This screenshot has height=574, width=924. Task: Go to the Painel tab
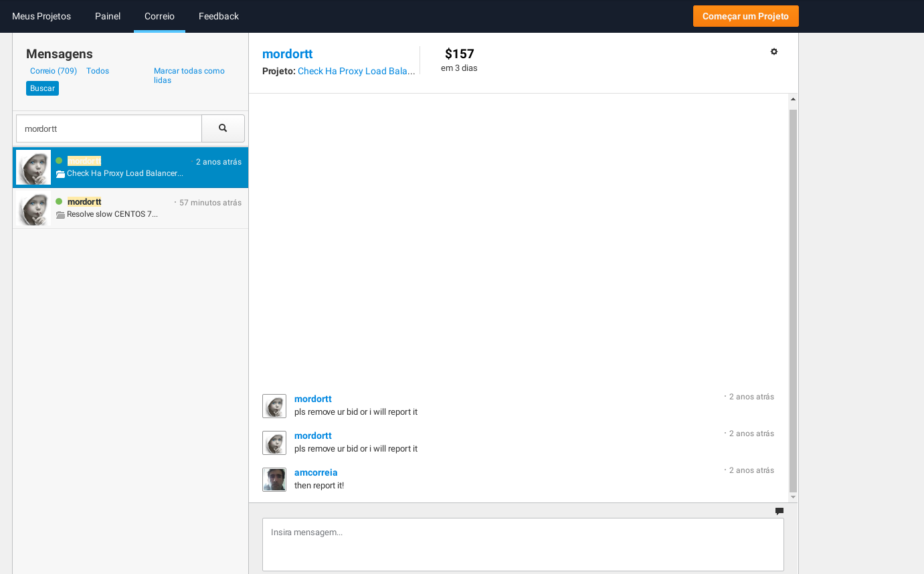point(108,16)
